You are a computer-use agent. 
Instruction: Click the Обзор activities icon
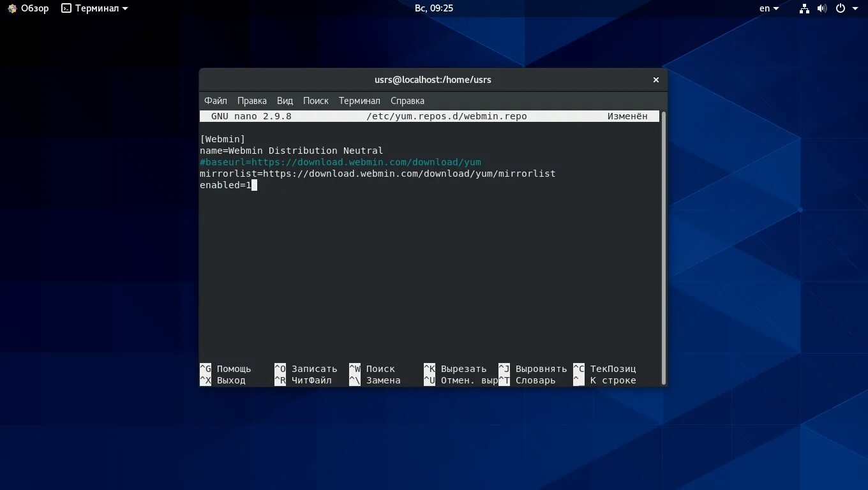point(12,8)
